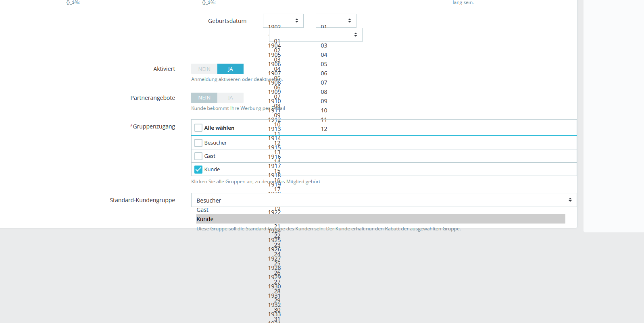
Task: Choose year option 1930
Action: click(x=274, y=286)
